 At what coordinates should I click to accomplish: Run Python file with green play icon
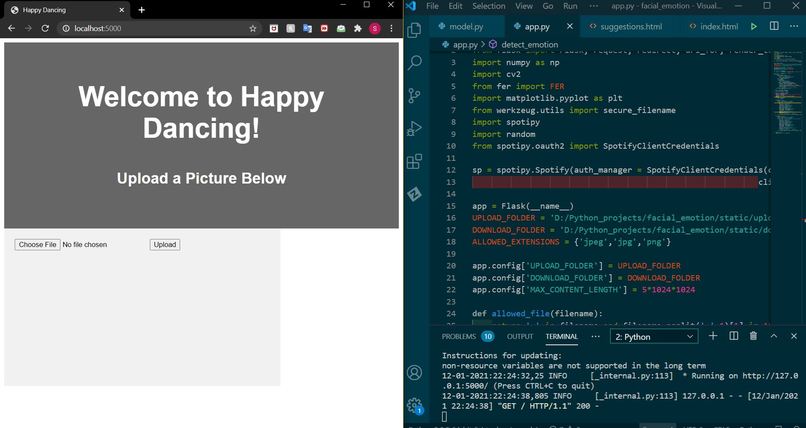(x=754, y=26)
